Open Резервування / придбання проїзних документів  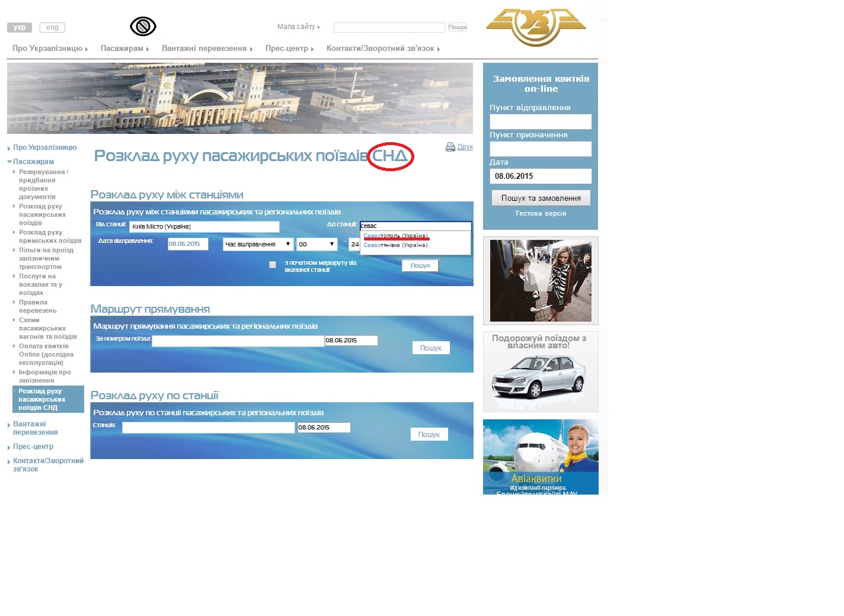(43, 184)
